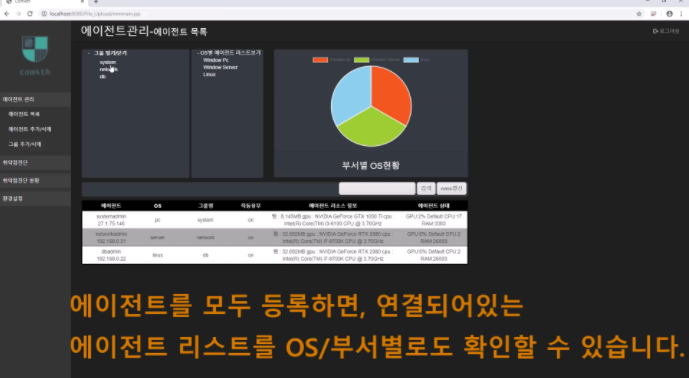Toggle the green Window Server legend swatch
The height and width of the screenshot is (378, 689).
pos(361,60)
